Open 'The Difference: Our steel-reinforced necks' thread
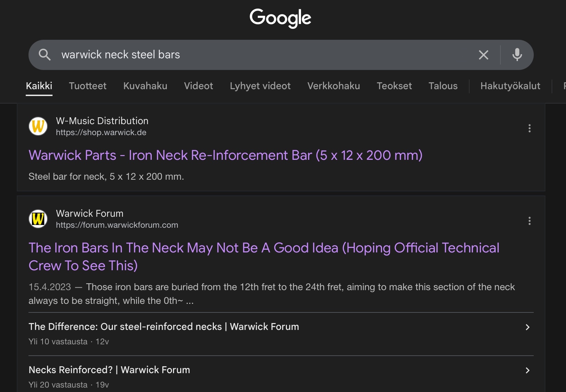The width and height of the screenshot is (566, 392). click(164, 326)
